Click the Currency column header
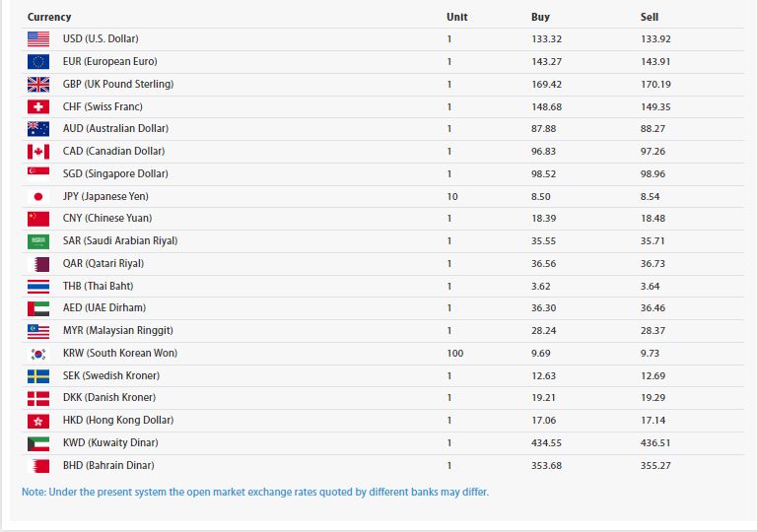This screenshot has height=532, width=757. coord(49,17)
